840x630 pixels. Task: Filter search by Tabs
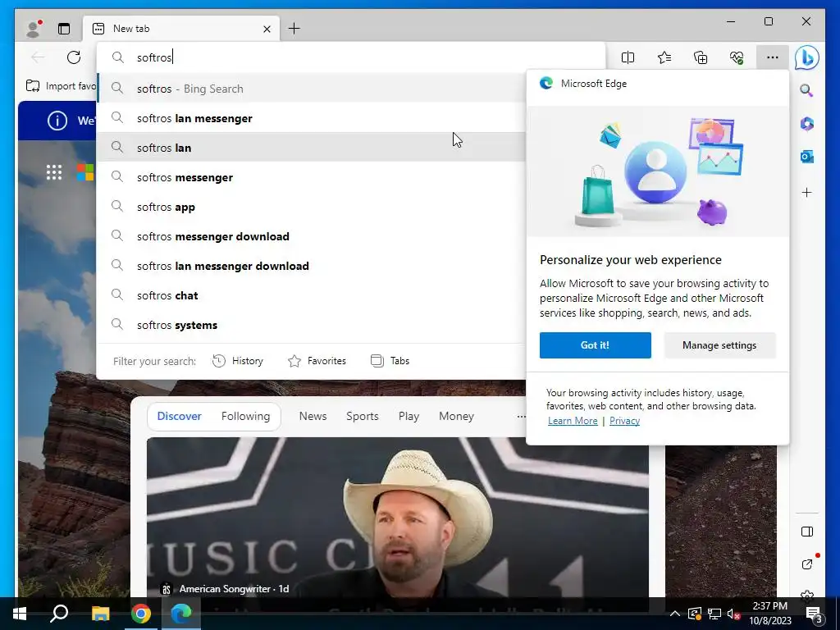(x=390, y=361)
